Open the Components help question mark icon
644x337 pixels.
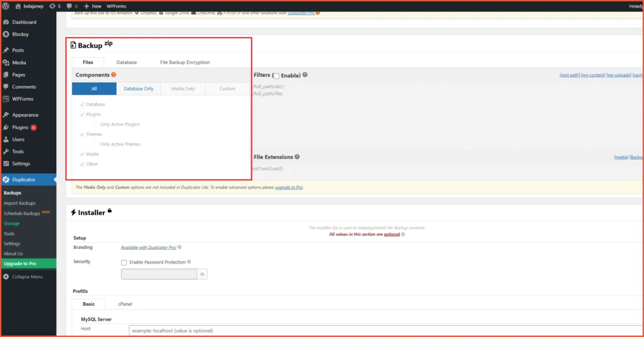pos(113,74)
